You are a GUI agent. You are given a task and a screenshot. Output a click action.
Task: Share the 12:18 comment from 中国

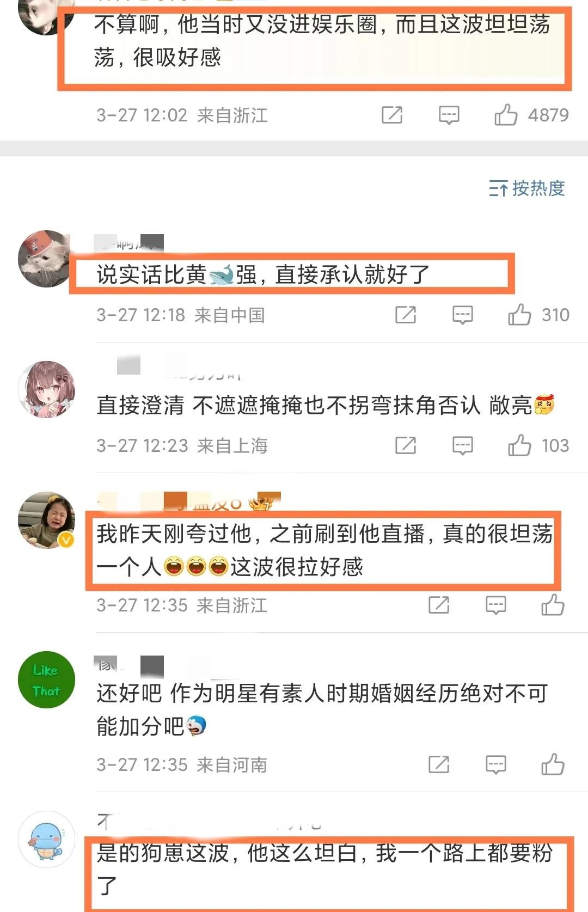tap(406, 315)
